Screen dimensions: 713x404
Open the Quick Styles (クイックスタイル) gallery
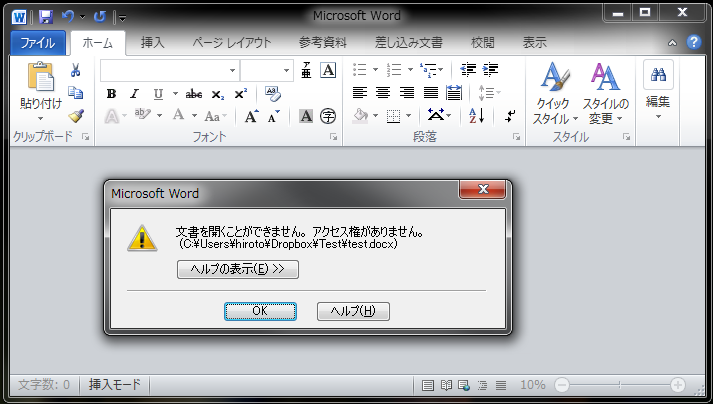pos(554,93)
